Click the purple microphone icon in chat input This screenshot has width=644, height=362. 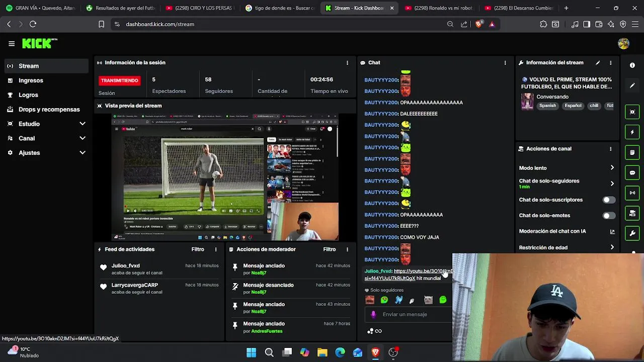373,314
